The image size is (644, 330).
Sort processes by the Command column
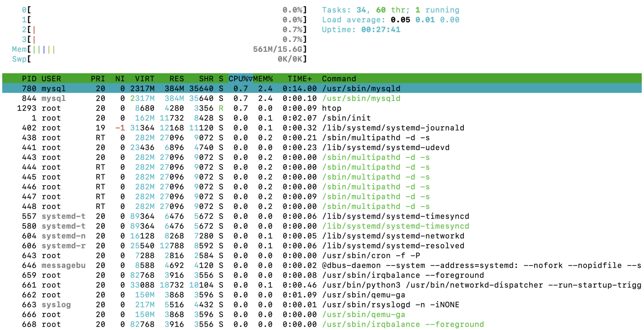[339, 79]
